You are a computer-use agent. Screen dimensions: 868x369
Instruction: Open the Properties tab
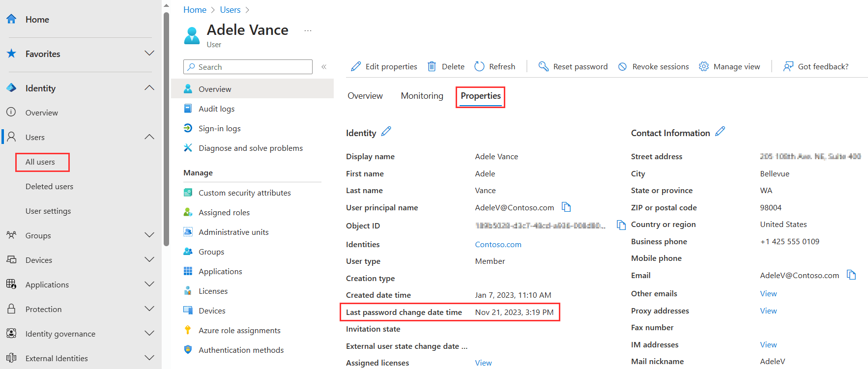coord(480,96)
